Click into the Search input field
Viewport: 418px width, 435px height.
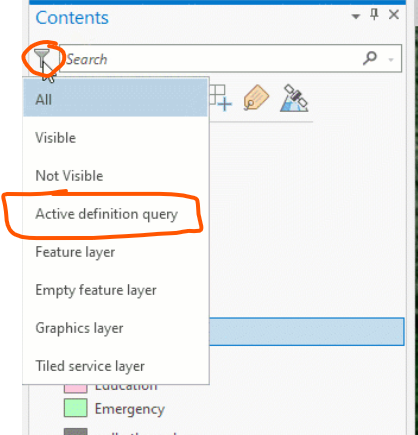[210, 58]
